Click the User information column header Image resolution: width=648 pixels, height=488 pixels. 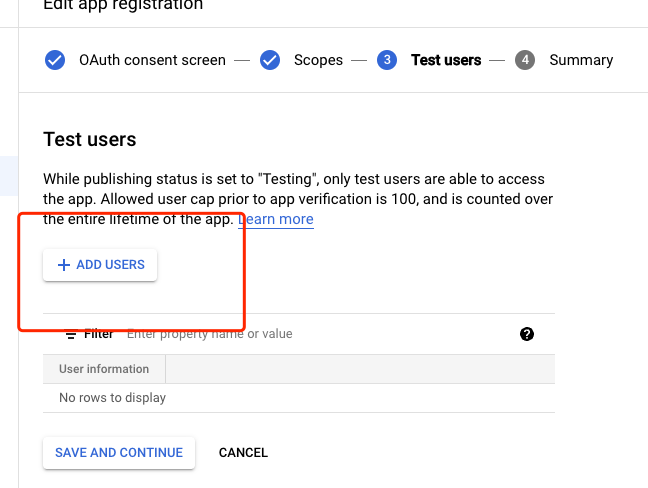click(104, 369)
